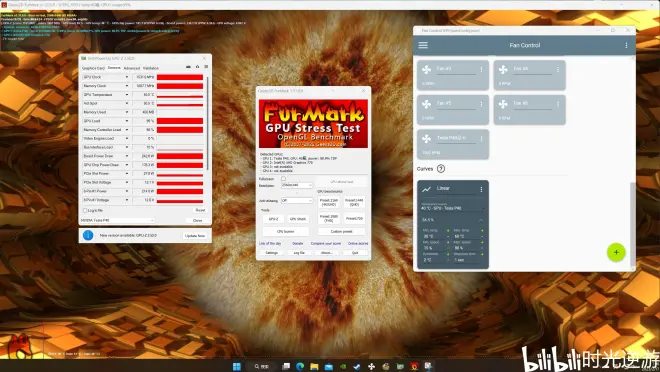Open GPU Load sensor dropdown arrow
Image resolution: width=660 pixels, height=372 pixels.
(x=127, y=121)
